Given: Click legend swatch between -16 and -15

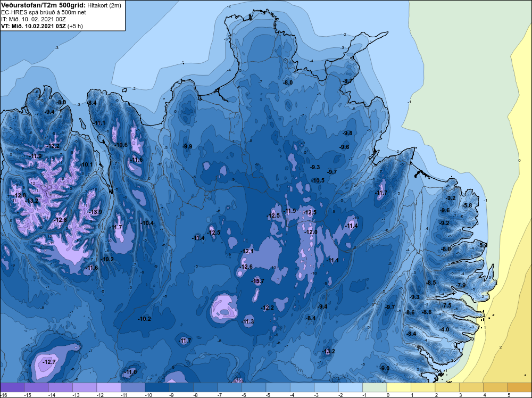Looking at the screenshot, I should click(x=12, y=387).
